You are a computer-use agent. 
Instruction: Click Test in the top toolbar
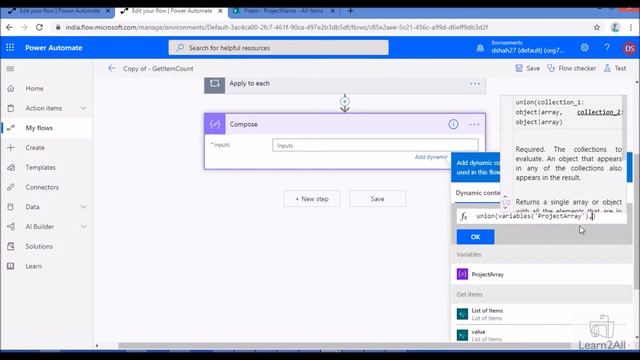point(615,68)
